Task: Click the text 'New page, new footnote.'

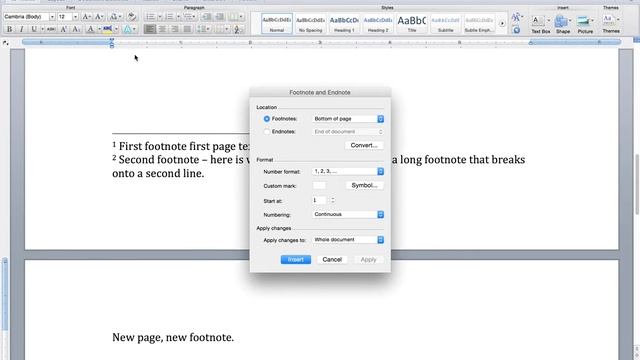Action: (x=173, y=338)
